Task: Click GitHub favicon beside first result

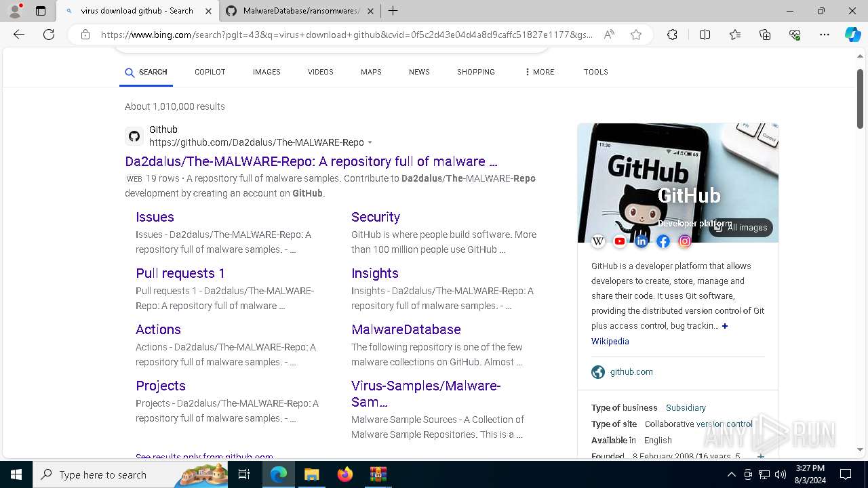Action: [x=134, y=136]
